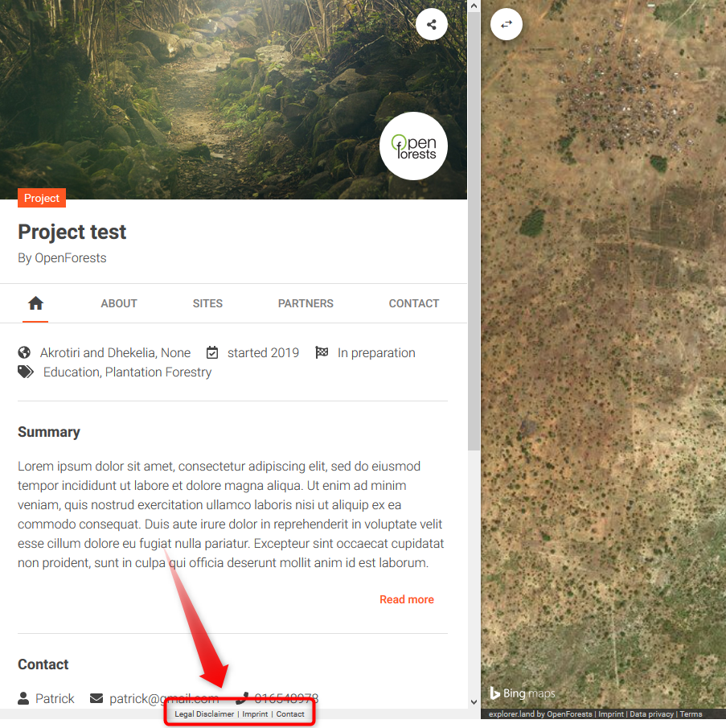Click the OpenForests logo circle

413,146
